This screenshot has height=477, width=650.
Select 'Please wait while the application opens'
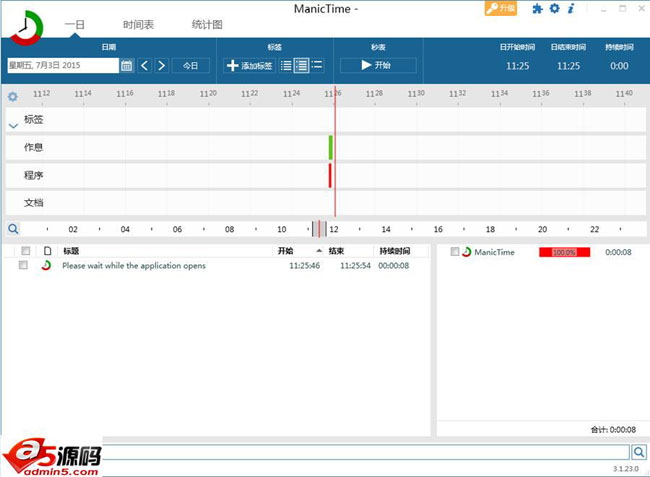[x=134, y=266]
